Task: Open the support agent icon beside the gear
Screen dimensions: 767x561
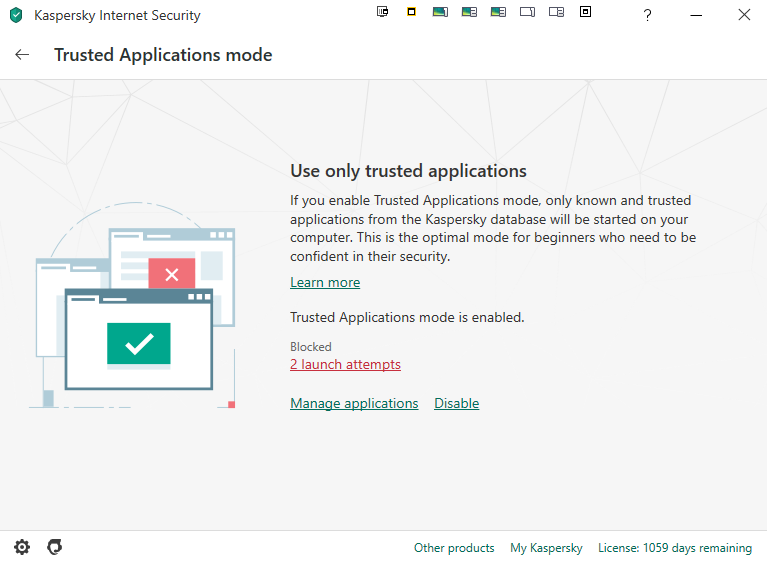Action: 55,547
